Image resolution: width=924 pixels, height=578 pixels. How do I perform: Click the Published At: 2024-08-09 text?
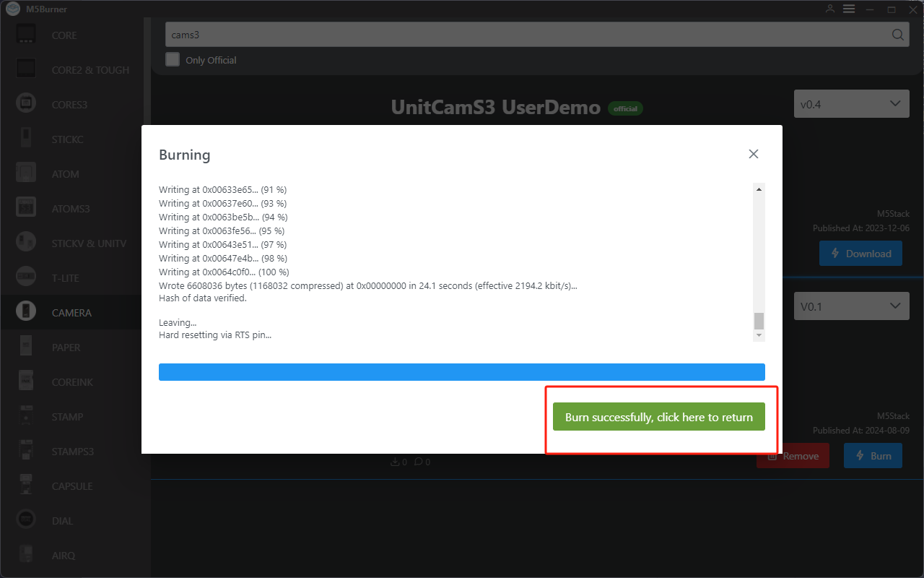pos(861,431)
